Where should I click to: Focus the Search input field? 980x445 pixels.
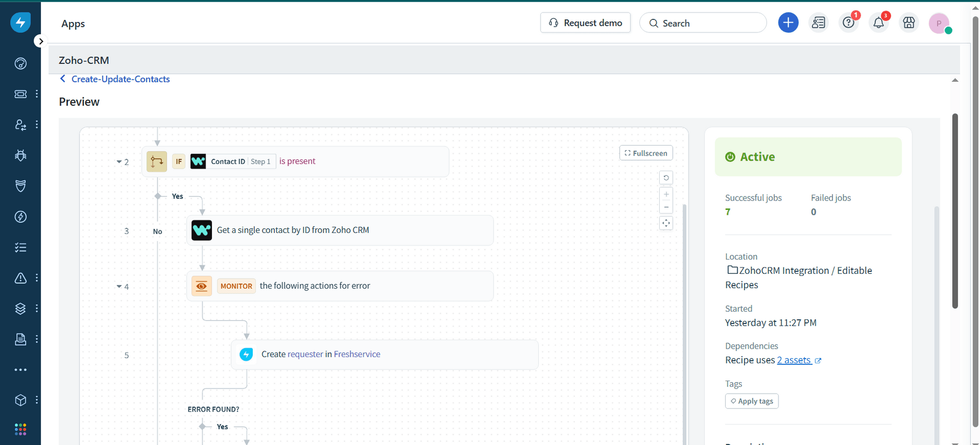(x=703, y=23)
